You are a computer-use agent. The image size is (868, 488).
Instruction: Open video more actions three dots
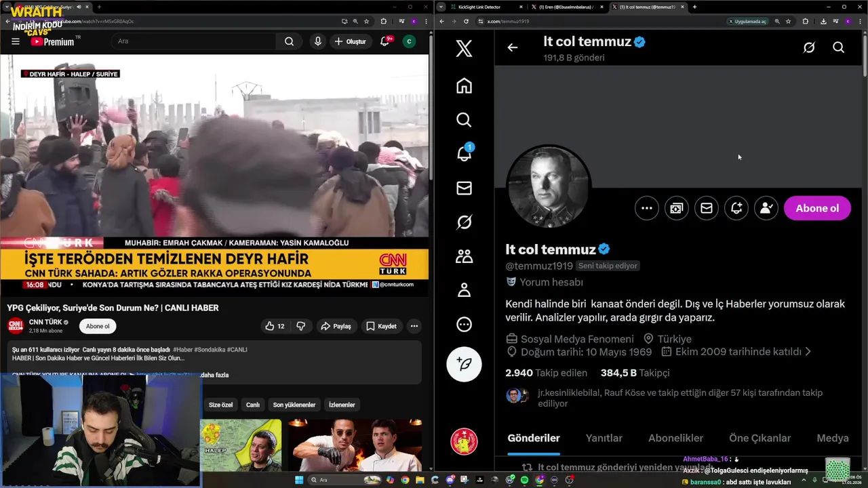[x=414, y=326]
